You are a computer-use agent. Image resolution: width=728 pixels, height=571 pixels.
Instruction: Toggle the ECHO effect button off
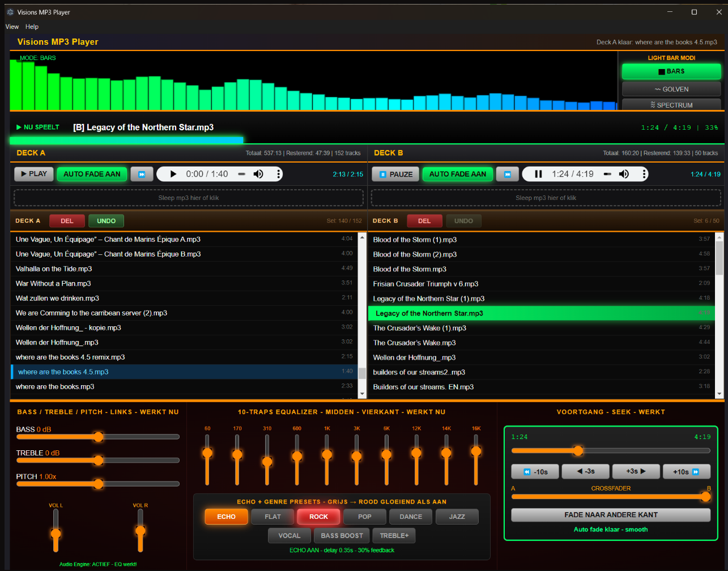click(226, 517)
